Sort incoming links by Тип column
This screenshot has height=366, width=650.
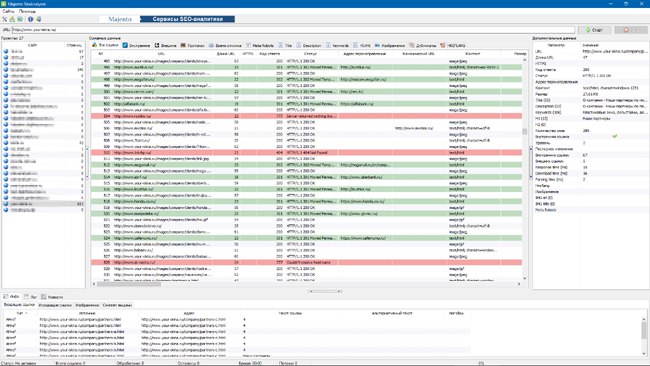pyautogui.click(x=20, y=313)
